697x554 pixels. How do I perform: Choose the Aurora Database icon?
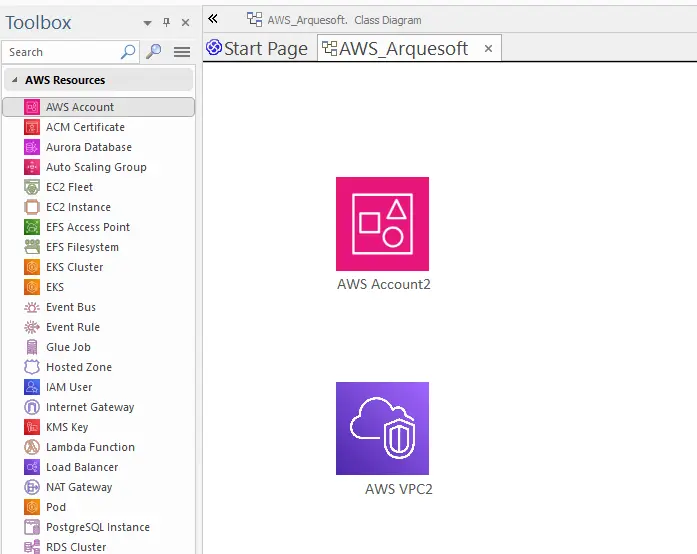click(32, 147)
